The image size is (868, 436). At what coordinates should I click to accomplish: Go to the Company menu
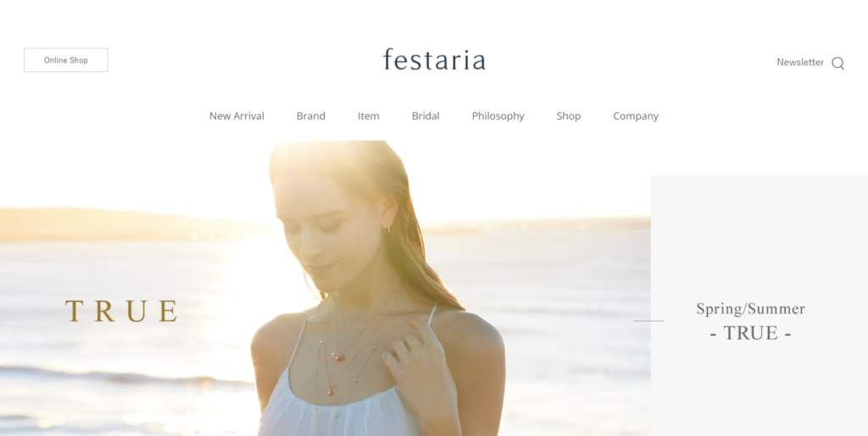click(x=636, y=116)
